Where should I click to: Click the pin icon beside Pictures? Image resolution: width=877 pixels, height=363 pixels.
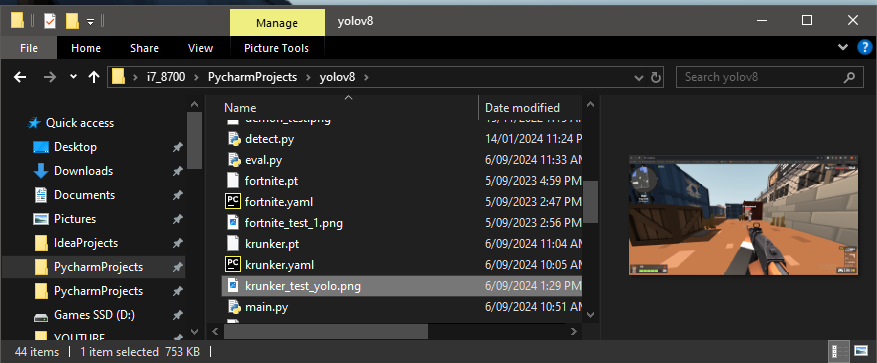pyautogui.click(x=177, y=219)
